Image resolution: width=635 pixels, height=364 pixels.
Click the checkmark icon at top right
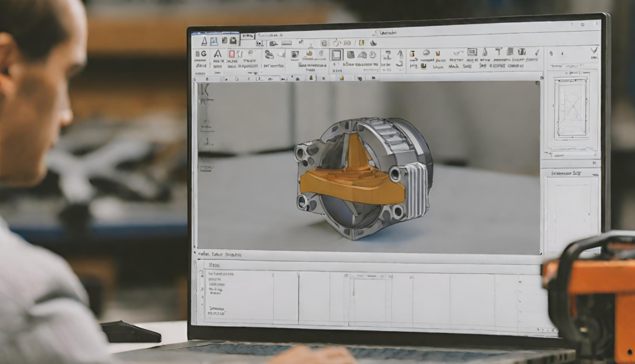pyautogui.click(x=593, y=50)
